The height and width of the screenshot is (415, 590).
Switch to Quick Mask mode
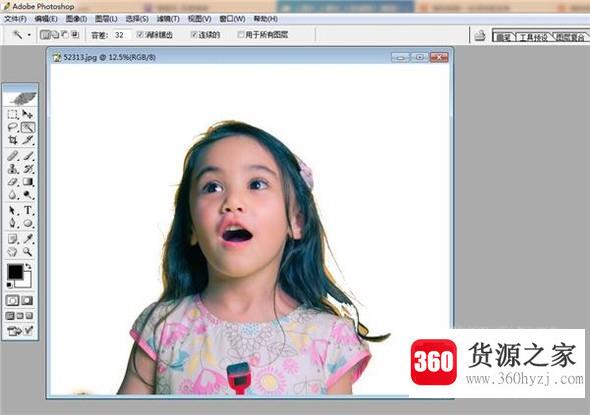tap(27, 301)
